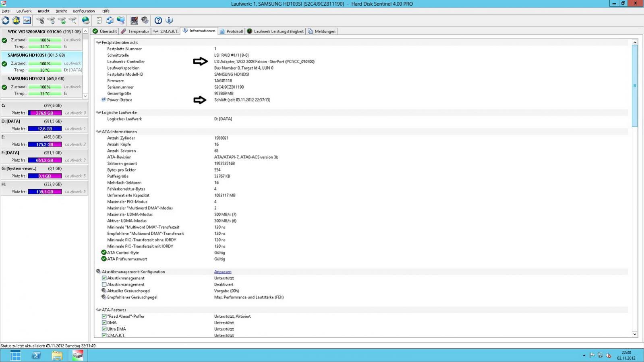Screen dimensions: 644x362
Task: Click the first disk test toolbar icon
Action: point(40,20)
